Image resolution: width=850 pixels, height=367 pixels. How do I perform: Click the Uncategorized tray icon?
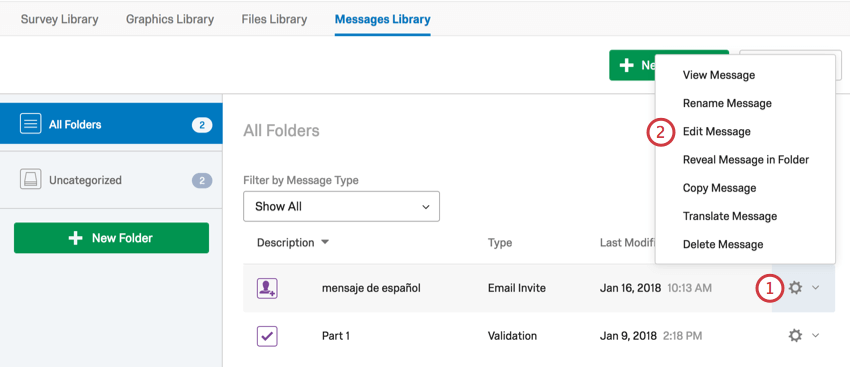30,179
